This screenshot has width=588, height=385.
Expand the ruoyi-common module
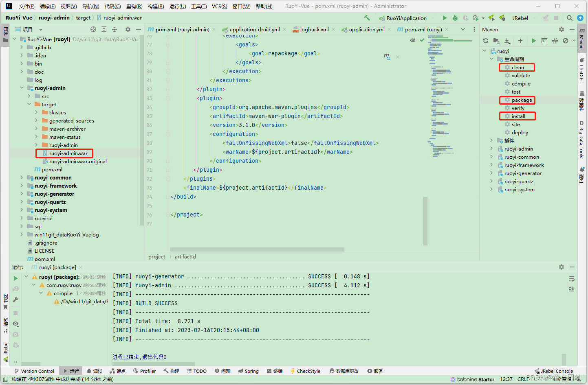22,177
